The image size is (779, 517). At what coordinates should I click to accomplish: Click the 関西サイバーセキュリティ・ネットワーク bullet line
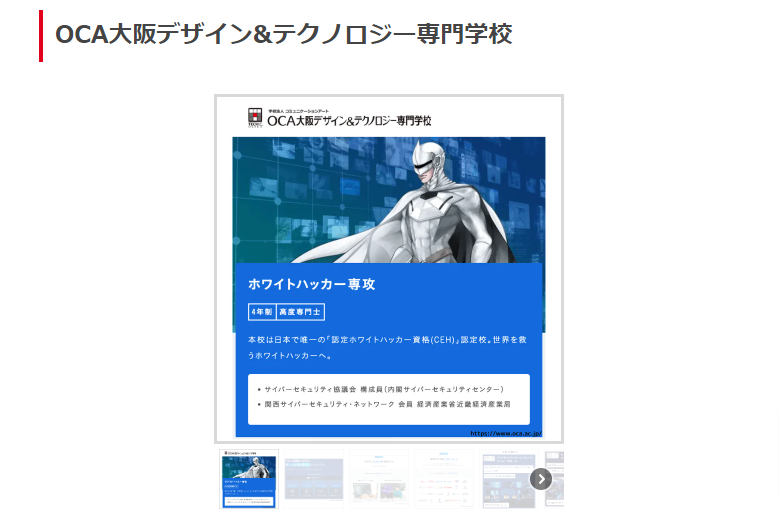[x=384, y=404]
